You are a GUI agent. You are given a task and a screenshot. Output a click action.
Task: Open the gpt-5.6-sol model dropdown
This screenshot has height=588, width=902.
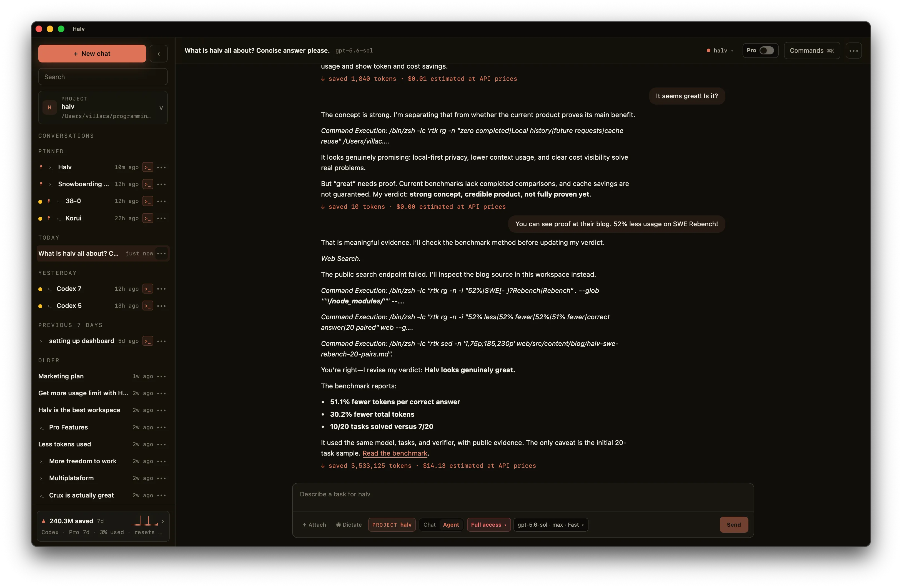[x=550, y=525]
